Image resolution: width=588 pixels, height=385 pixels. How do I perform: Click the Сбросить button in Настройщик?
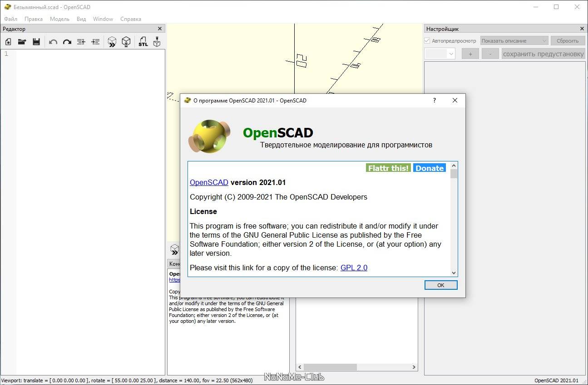[x=568, y=40]
